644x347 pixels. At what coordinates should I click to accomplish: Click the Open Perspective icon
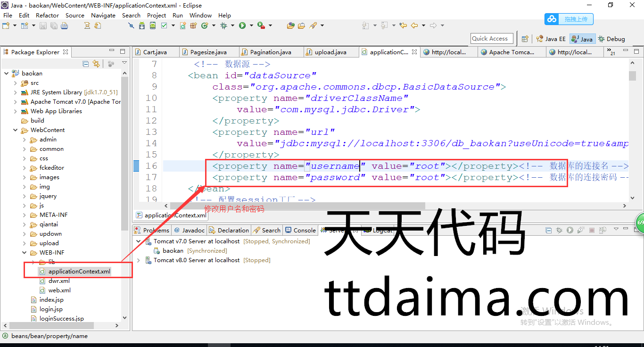click(x=525, y=39)
